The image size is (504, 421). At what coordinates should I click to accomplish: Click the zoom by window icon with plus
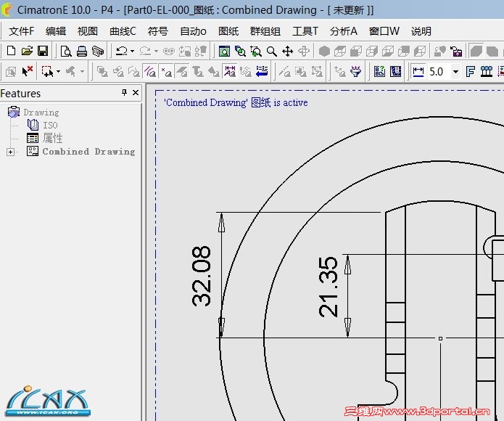point(256,51)
